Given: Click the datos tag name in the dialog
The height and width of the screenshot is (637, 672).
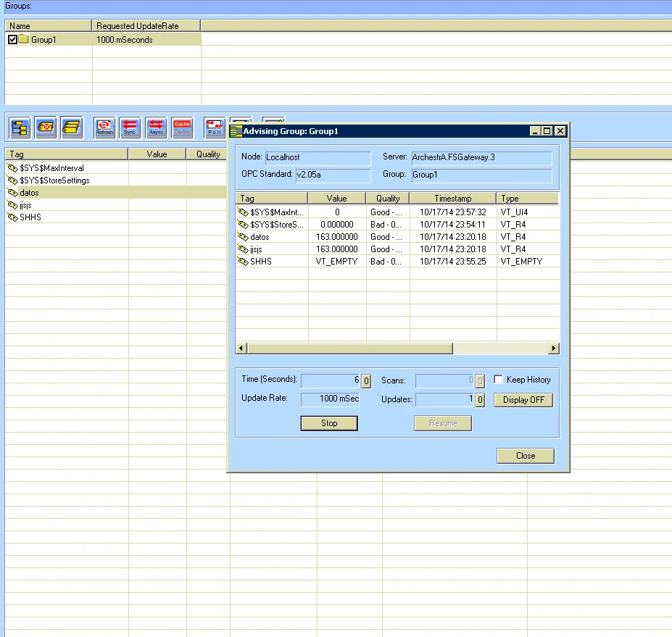Looking at the screenshot, I should click(260, 237).
